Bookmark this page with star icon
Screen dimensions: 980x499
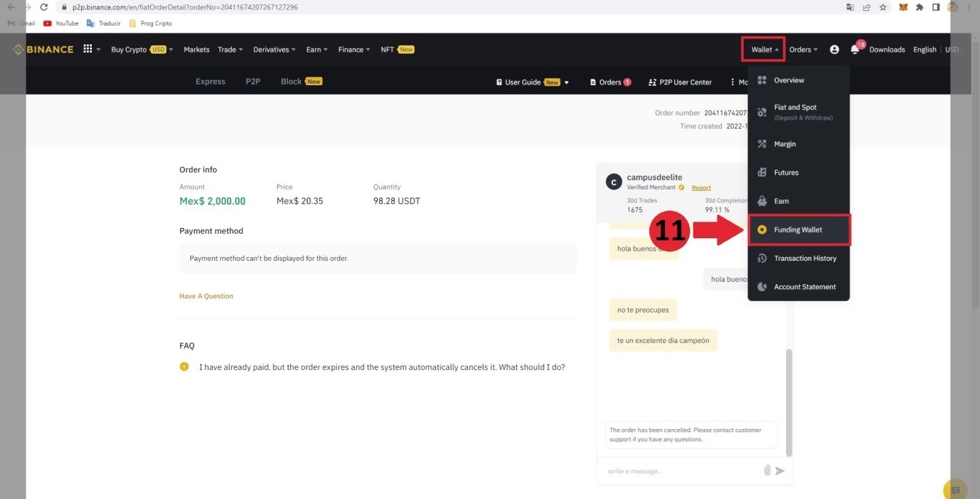click(883, 7)
